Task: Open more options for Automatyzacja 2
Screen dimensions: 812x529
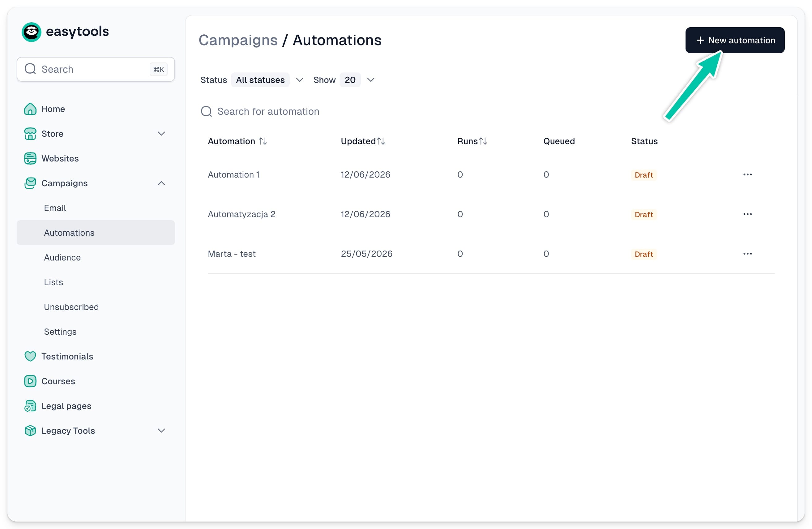Action: (747, 214)
